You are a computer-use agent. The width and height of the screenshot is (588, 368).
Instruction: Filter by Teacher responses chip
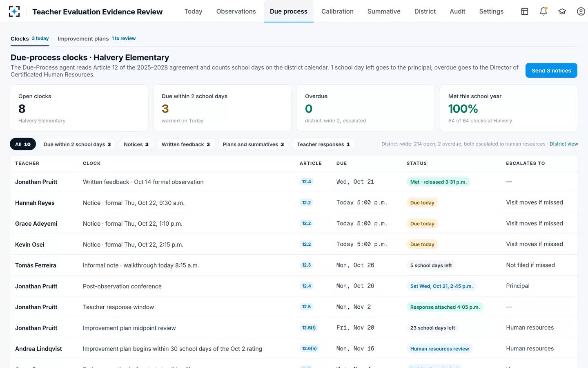323,144
